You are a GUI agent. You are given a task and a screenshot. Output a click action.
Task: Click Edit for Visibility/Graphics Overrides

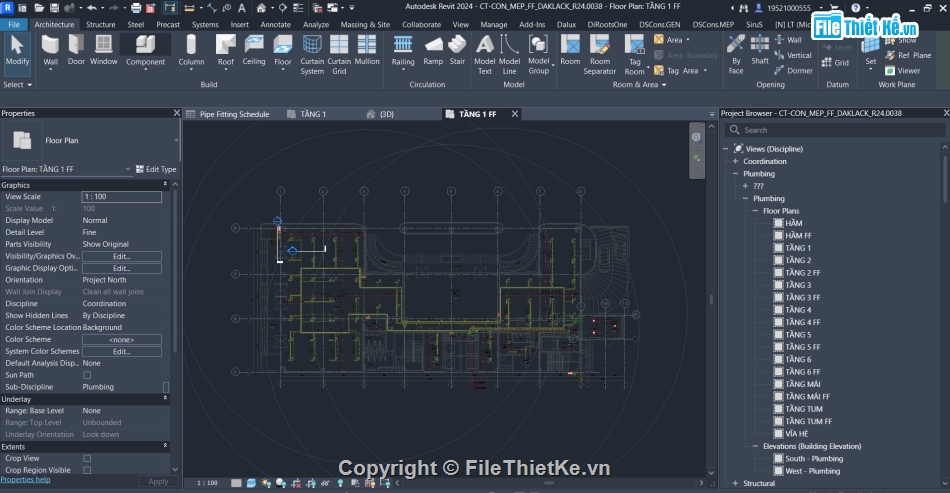pos(122,256)
